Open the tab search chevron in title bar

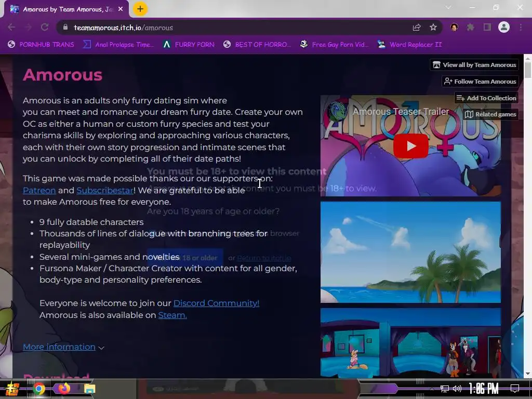448,7
